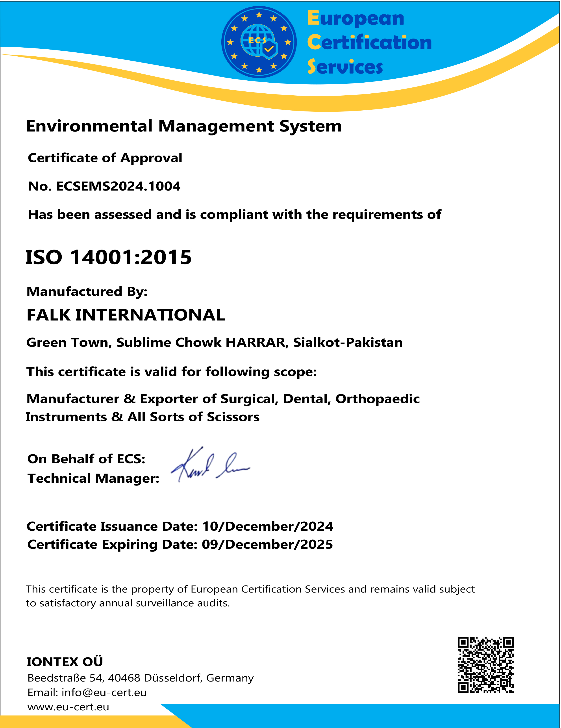Click the email info@eu-cert.eu

pos(87,693)
